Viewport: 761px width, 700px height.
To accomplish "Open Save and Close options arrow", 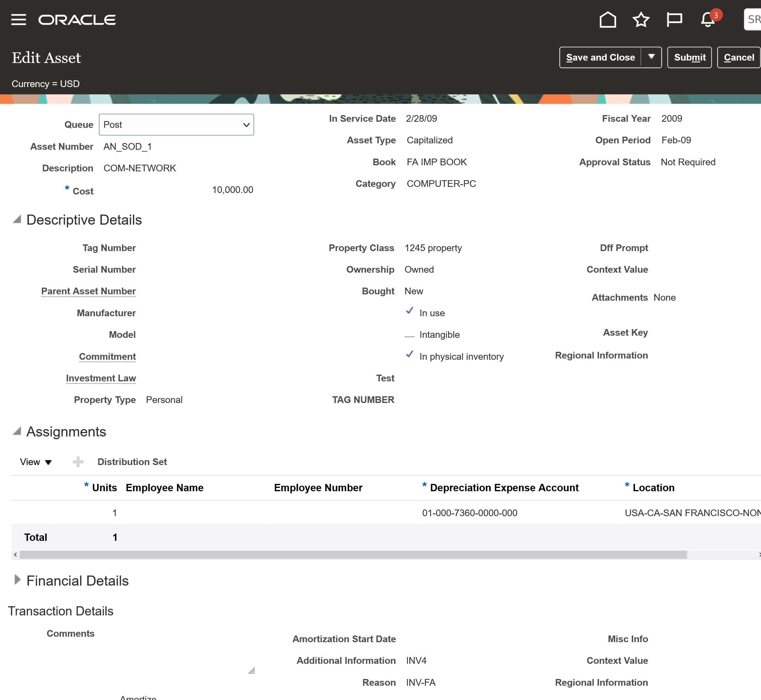I will (651, 57).
